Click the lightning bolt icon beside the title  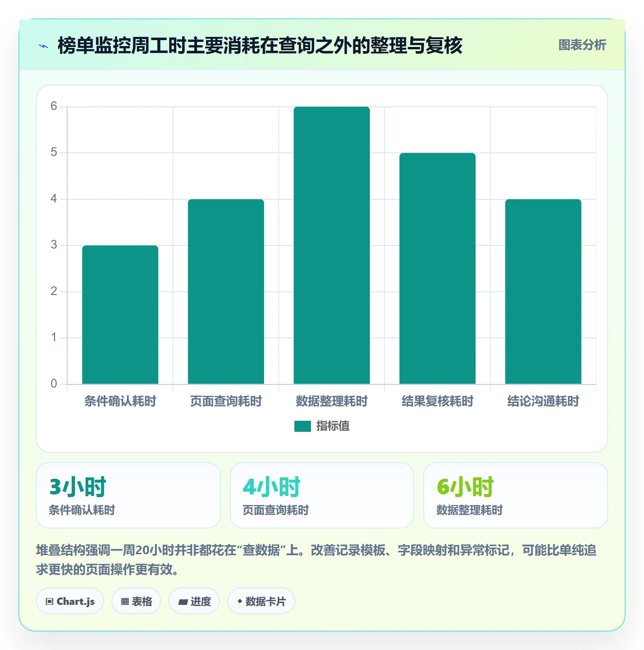pyautogui.click(x=44, y=46)
